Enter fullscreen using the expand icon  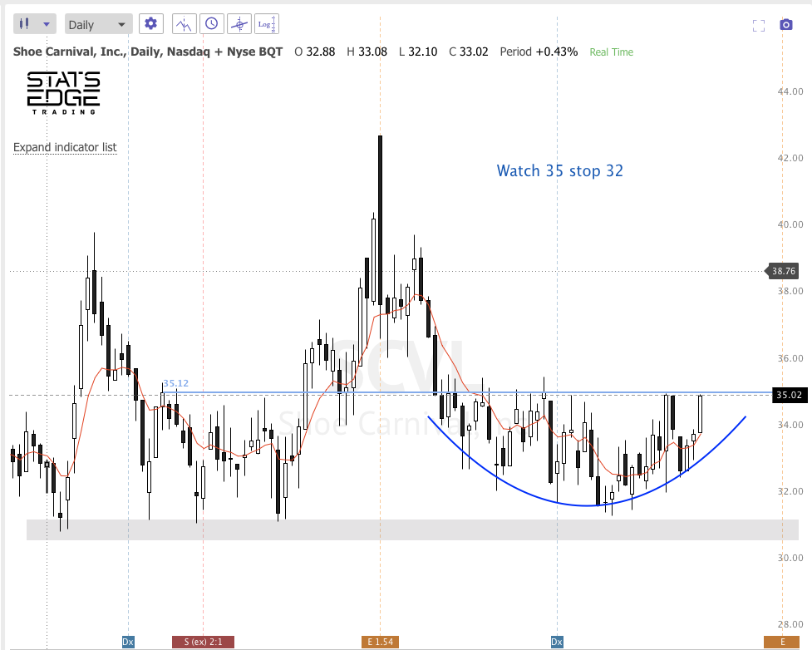(758, 25)
